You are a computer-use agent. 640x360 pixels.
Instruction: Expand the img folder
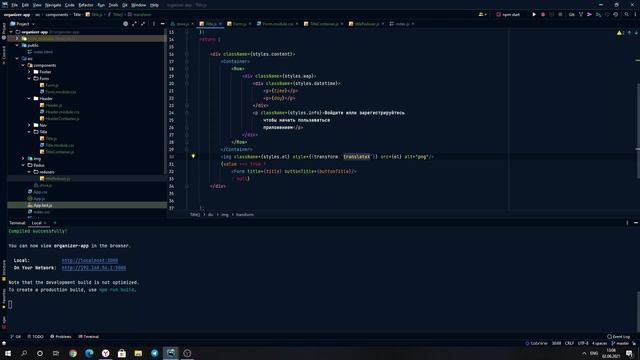point(23,158)
